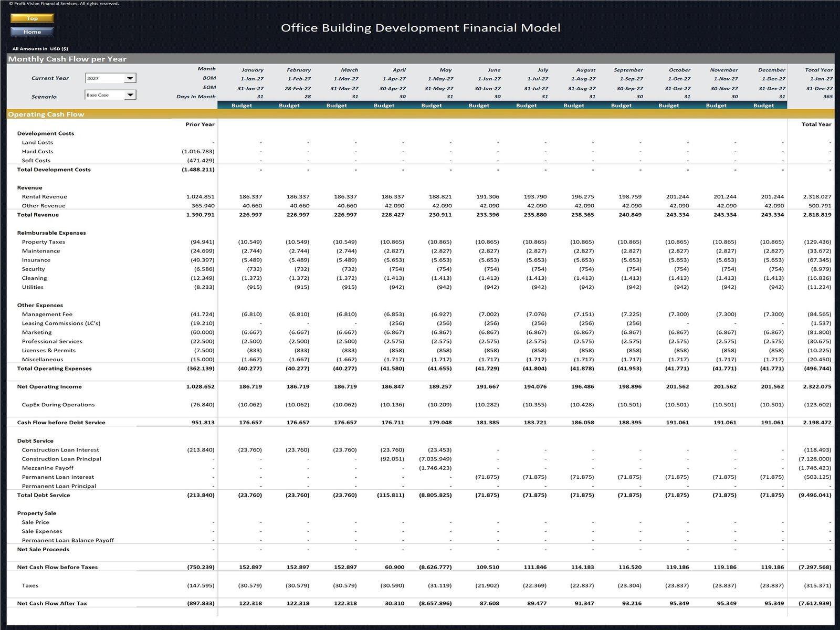
Task: Click the yellow Top button
Action: [x=32, y=18]
